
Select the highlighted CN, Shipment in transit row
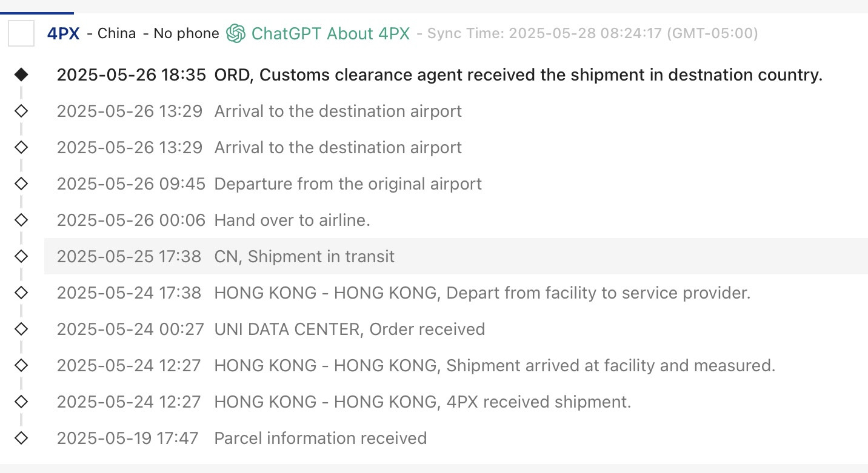(456, 256)
